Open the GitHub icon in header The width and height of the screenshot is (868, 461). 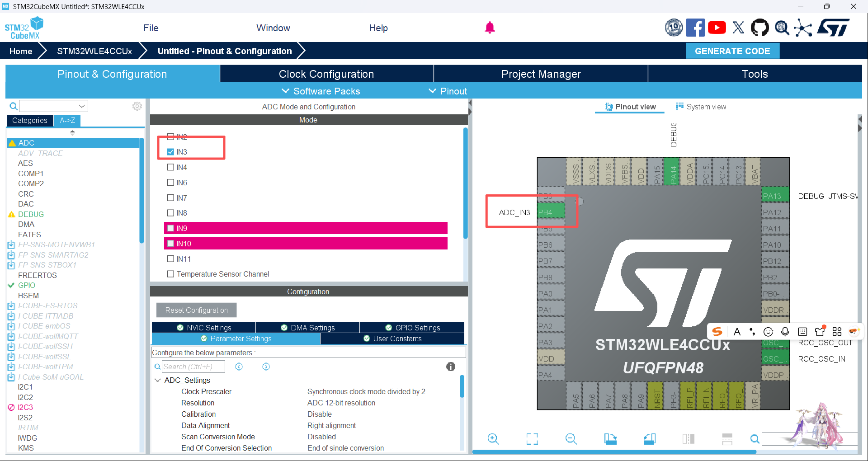pyautogui.click(x=759, y=28)
